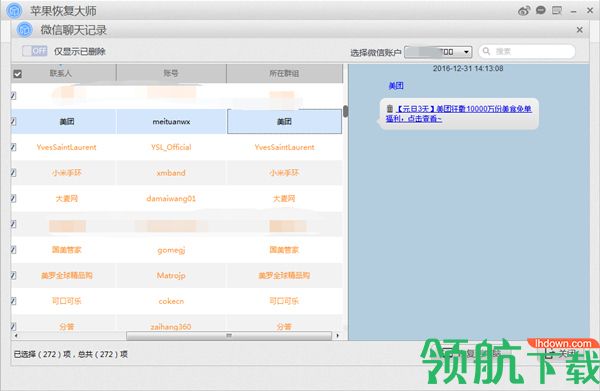The height and width of the screenshot is (391, 600).
Task: Select the YvesSaintLaurent contact cell
Action: tap(67, 147)
